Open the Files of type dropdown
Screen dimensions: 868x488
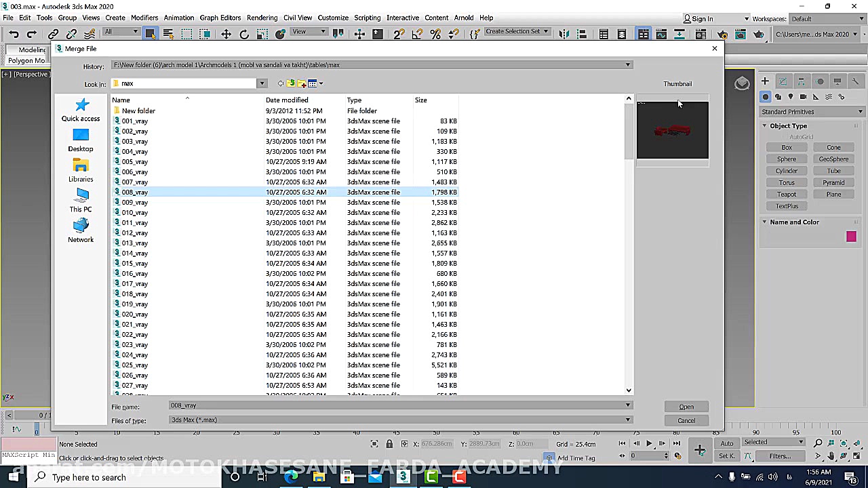coord(628,420)
